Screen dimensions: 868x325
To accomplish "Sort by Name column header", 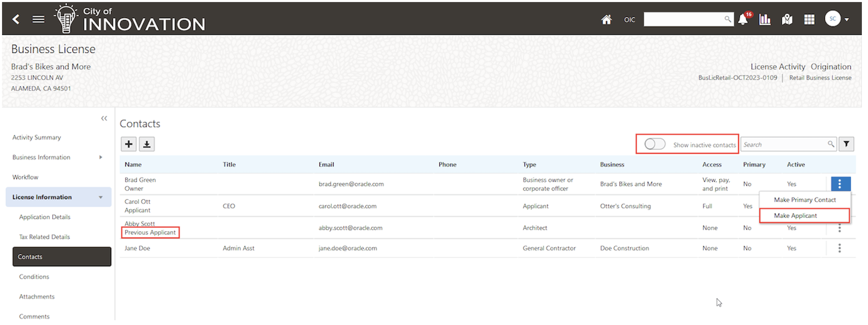I will click(133, 165).
